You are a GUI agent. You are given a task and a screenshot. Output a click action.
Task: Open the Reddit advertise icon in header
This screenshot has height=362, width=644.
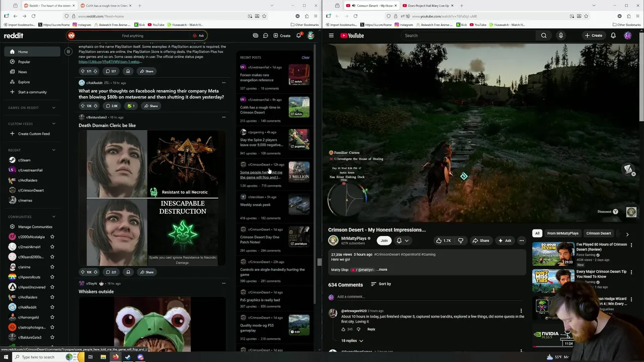click(256, 36)
